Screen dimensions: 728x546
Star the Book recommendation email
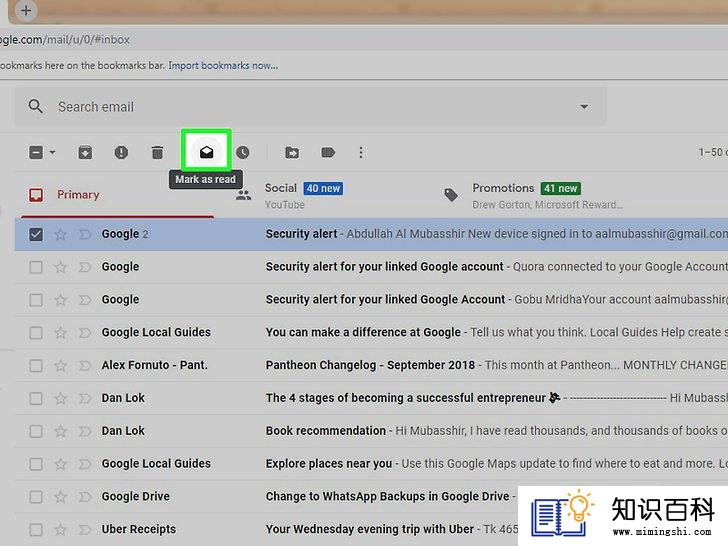60,431
